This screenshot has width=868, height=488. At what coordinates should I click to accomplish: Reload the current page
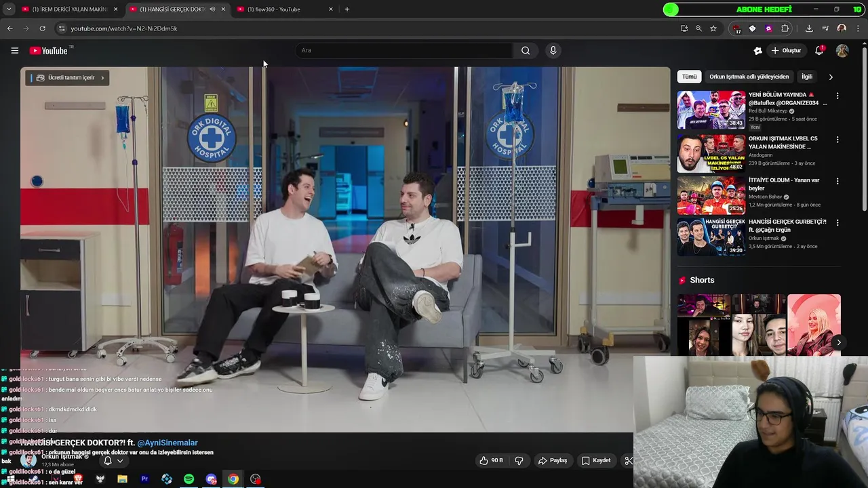pos(42,28)
